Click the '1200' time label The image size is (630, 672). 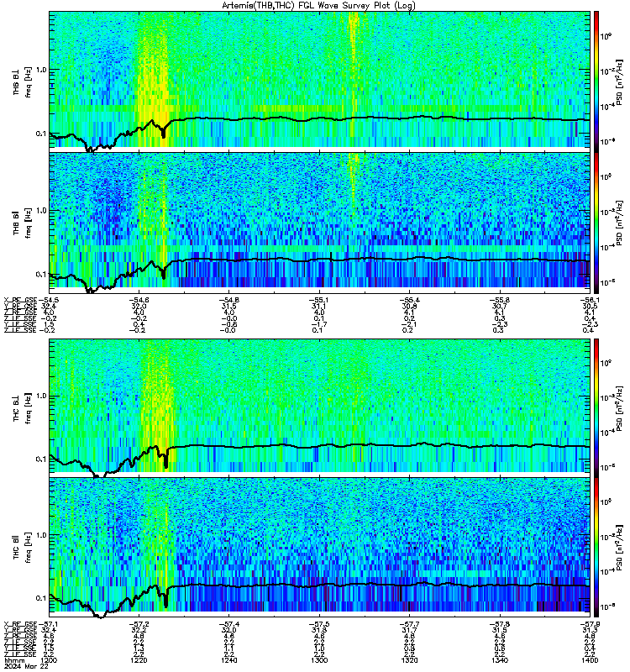click(49, 660)
